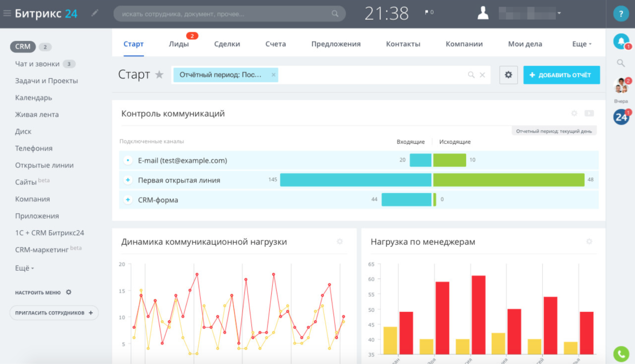635x364 pixels.
Task: Switch to the Старт tab
Action: point(133,44)
